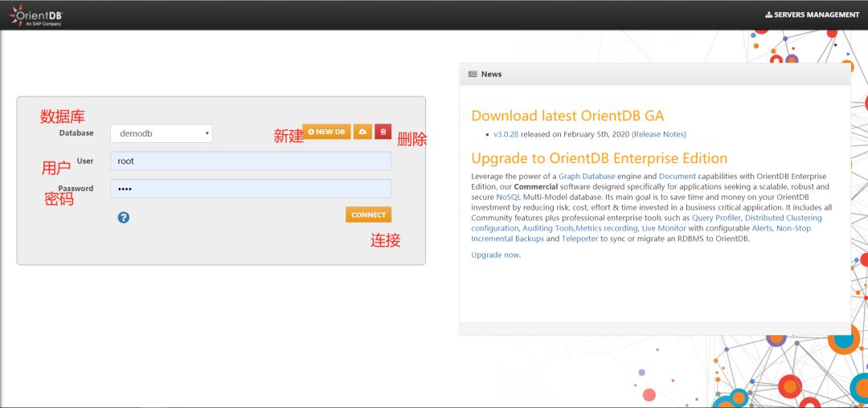Click the blue question mark help icon
The width and height of the screenshot is (868, 408).
[124, 218]
